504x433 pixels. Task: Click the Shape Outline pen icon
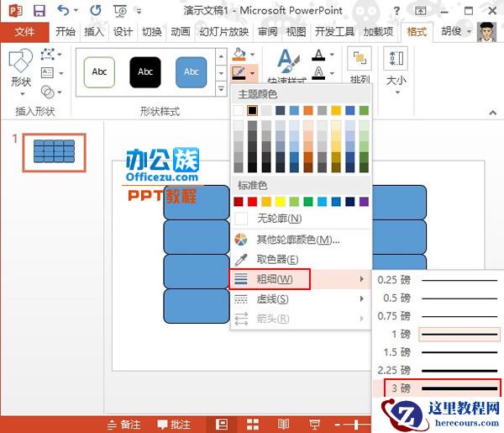(x=239, y=73)
